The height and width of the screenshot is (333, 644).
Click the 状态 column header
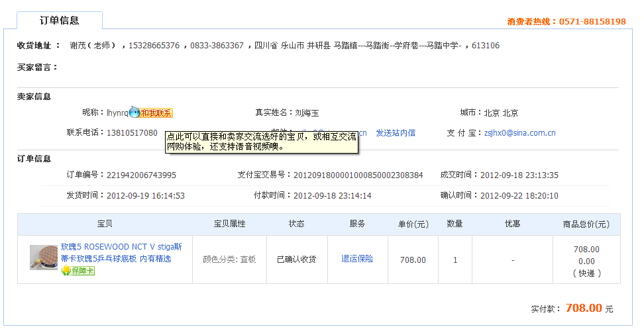(x=297, y=224)
